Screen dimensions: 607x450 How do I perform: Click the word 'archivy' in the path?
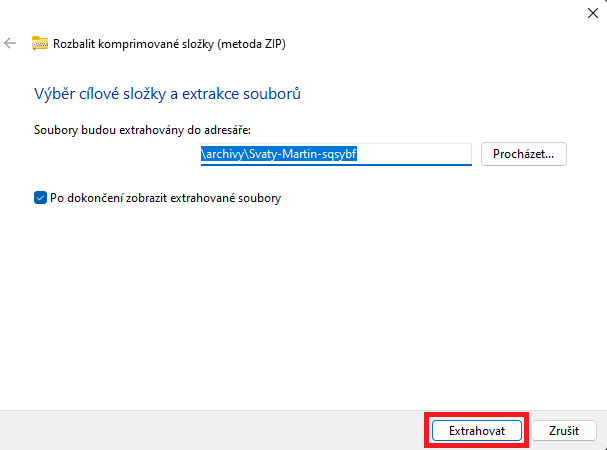coord(225,154)
